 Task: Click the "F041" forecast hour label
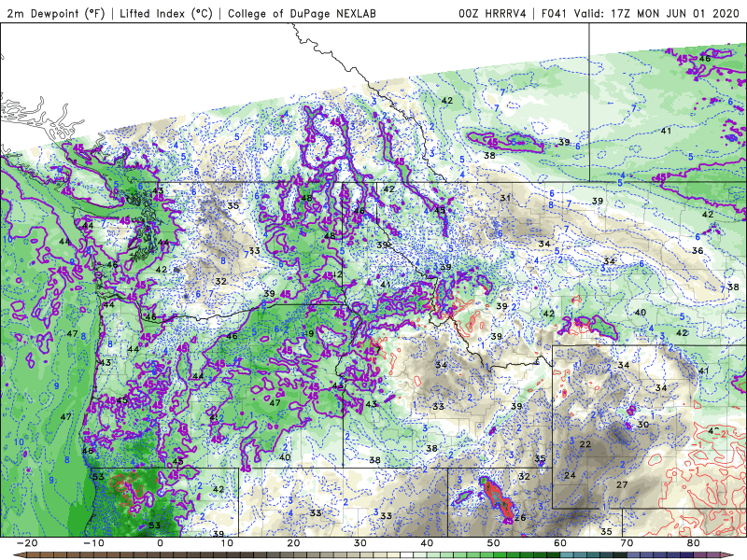554,13
